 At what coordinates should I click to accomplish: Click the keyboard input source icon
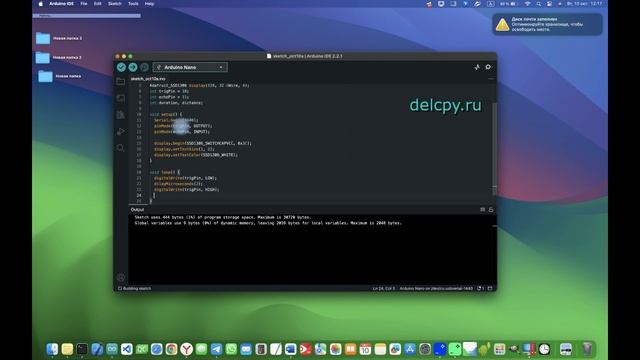(491, 4)
